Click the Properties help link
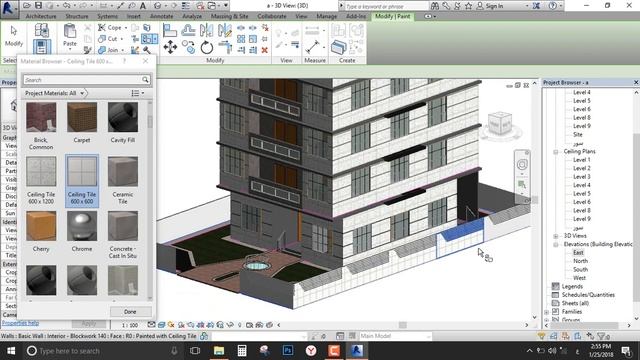Image resolution: width=640 pixels, height=360 pixels. (20, 323)
